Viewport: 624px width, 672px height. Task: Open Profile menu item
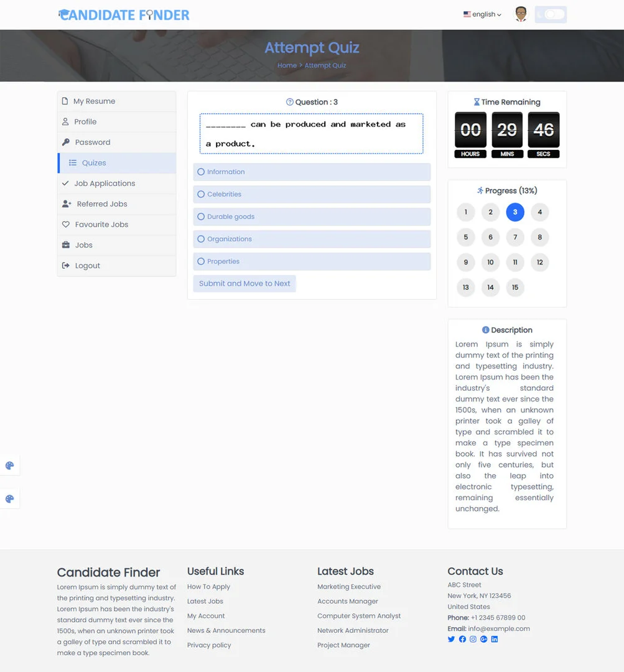click(x=116, y=122)
